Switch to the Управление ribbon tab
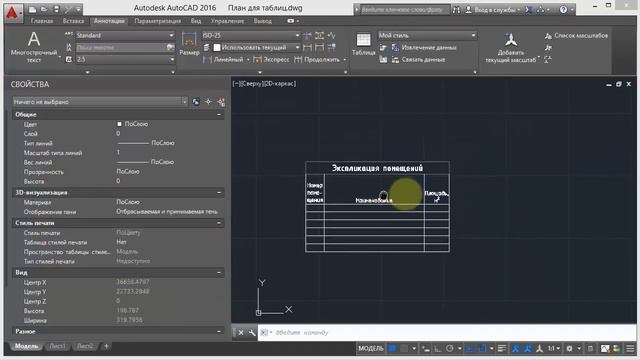This screenshot has width=640, height=360. pyautogui.click(x=227, y=21)
